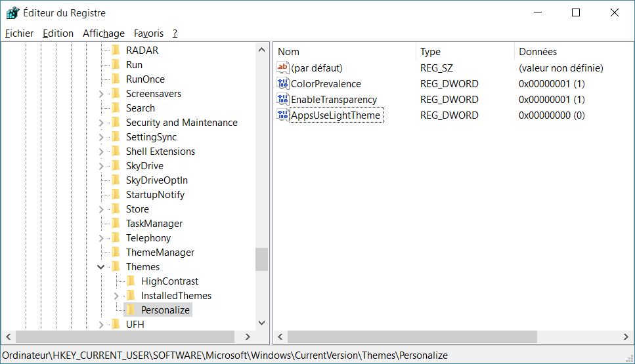Expand the Screensavers key

[101, 94]
